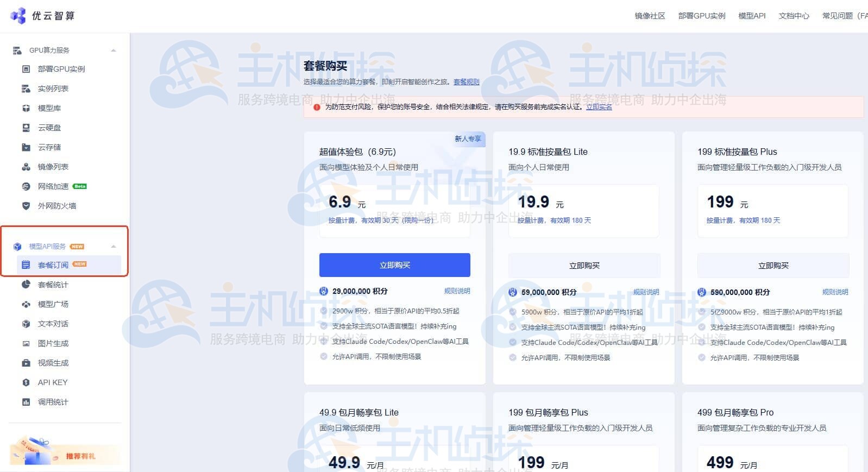Collapse the 模型API服务 section arrow
This screenshot has height=472, width=868.
[x=114, y=247]
